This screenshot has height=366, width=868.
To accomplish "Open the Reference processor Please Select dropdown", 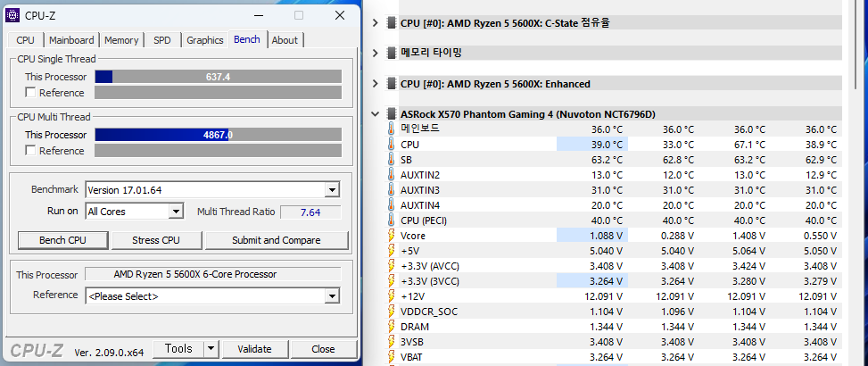I will pyautogui.click(x=332, y=296).
